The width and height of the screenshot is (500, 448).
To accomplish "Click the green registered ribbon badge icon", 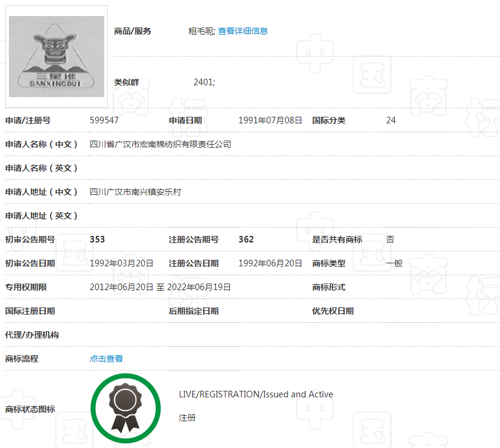I will (126, 408).
